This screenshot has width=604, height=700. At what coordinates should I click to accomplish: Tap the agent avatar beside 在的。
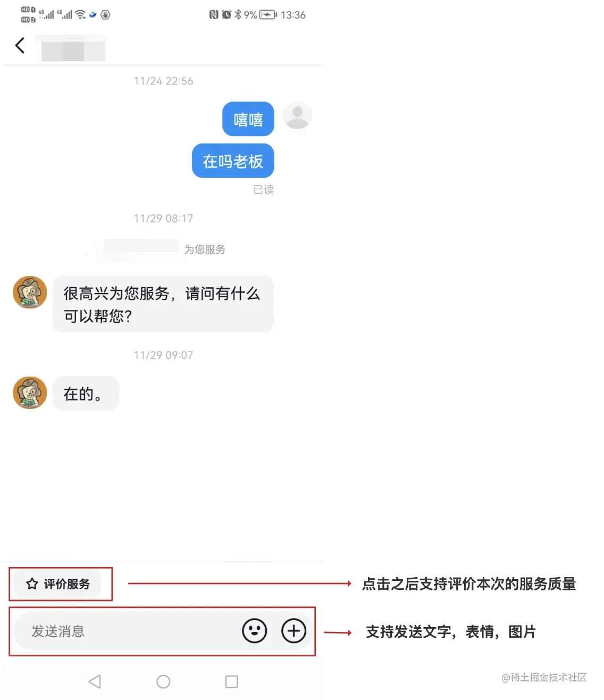30,393
